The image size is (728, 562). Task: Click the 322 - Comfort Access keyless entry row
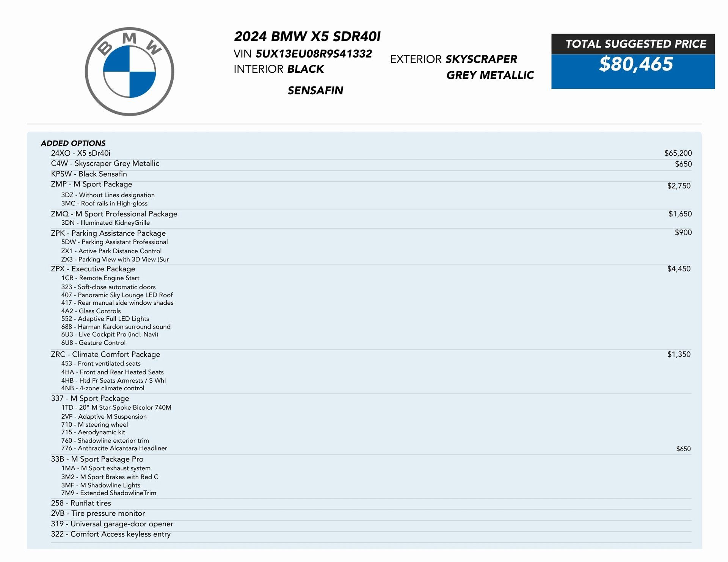[x=111, y=534]
